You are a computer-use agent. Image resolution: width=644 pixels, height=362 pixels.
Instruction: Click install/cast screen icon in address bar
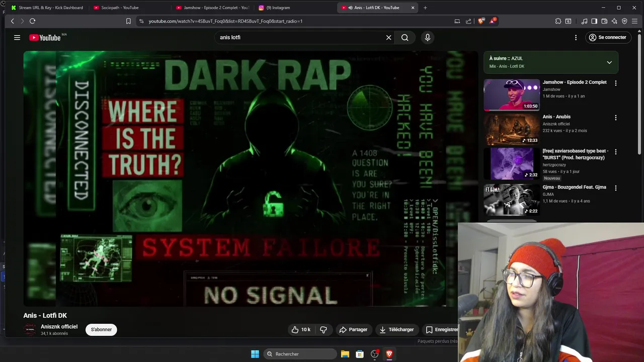[x=457, y=21]
